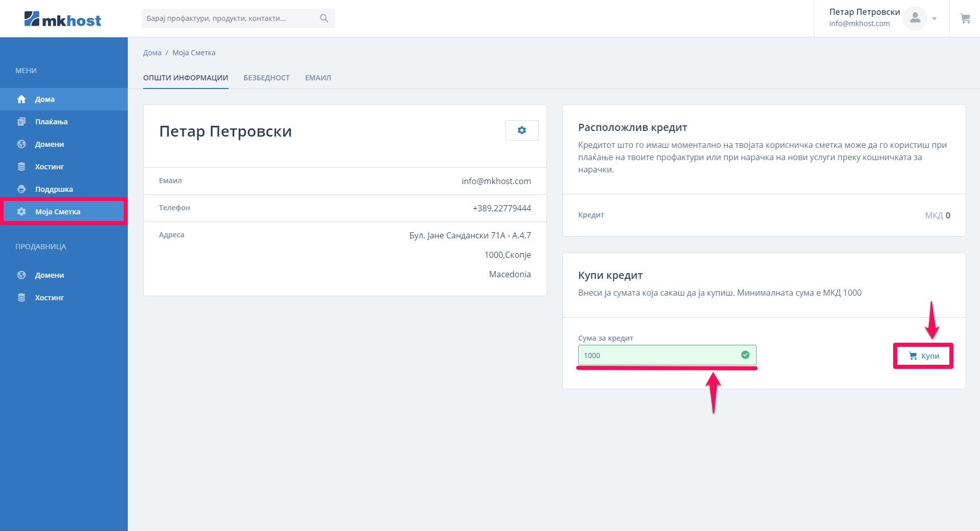Focus the Сума за кредит input field
The height and width of the screenshot is (531, 980).
[659, 355]
